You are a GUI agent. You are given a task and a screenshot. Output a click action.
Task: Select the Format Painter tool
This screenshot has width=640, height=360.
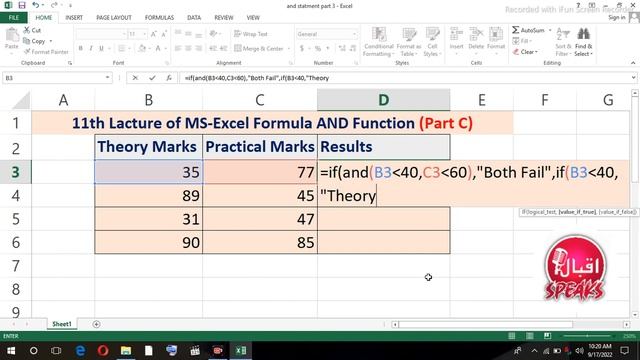pos(46,52)
